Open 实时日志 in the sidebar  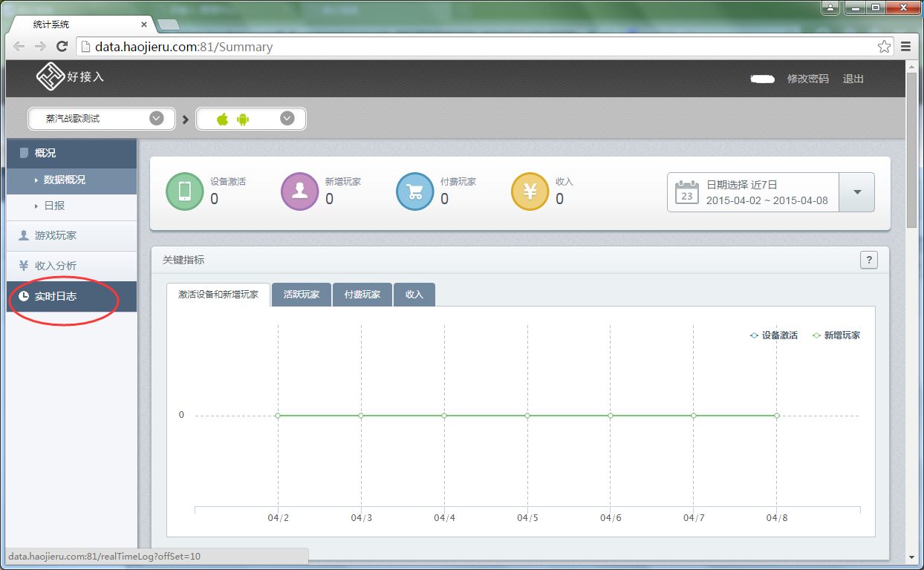[x=56, y=296]
